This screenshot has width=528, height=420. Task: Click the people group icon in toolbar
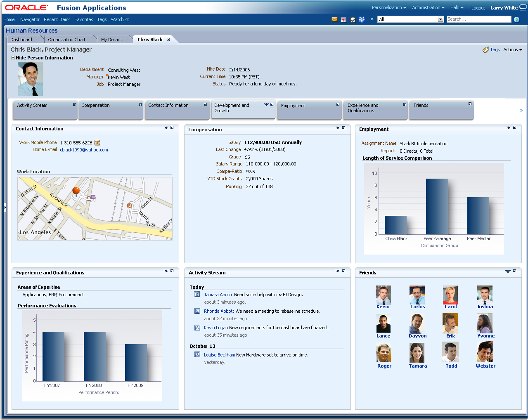coord(362,19)
